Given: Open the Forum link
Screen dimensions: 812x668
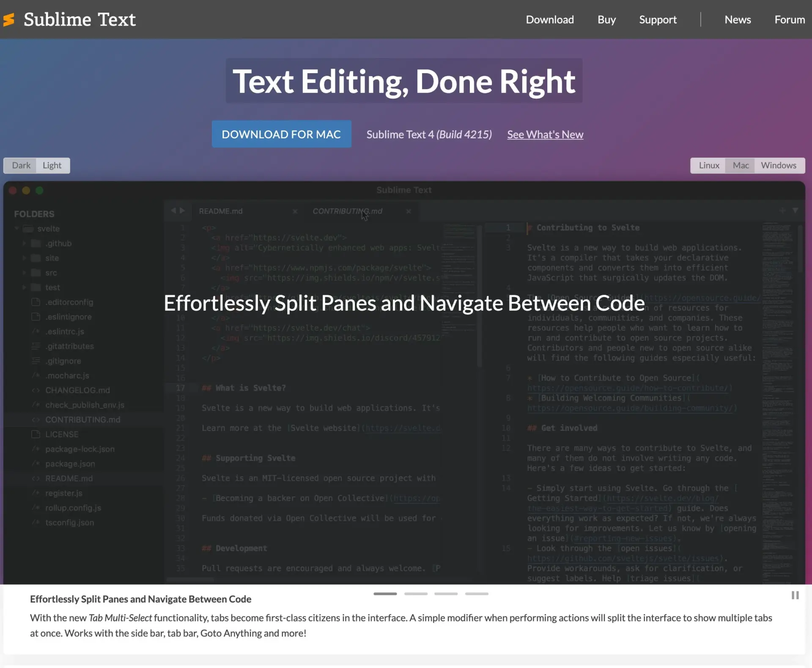Looking at the screenshot, I should point(789,19).
